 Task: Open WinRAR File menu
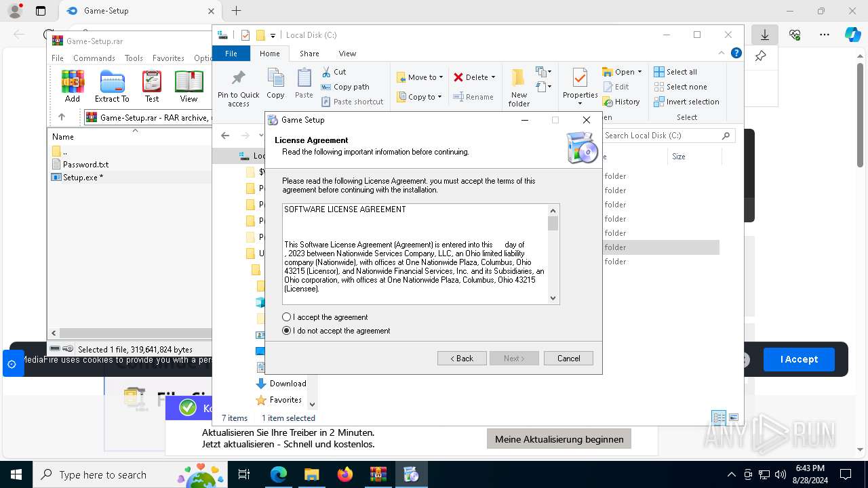coord(58,58)
